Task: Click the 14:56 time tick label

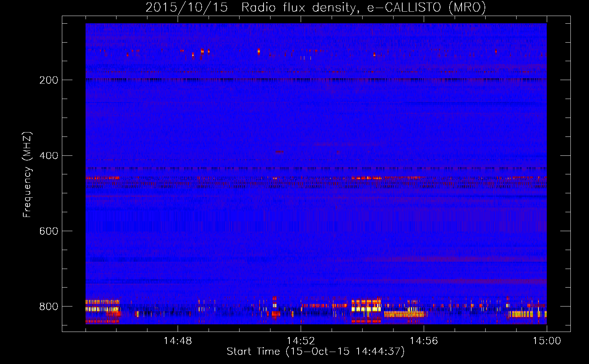Action: pyautogui.click(x=424, y=341)
